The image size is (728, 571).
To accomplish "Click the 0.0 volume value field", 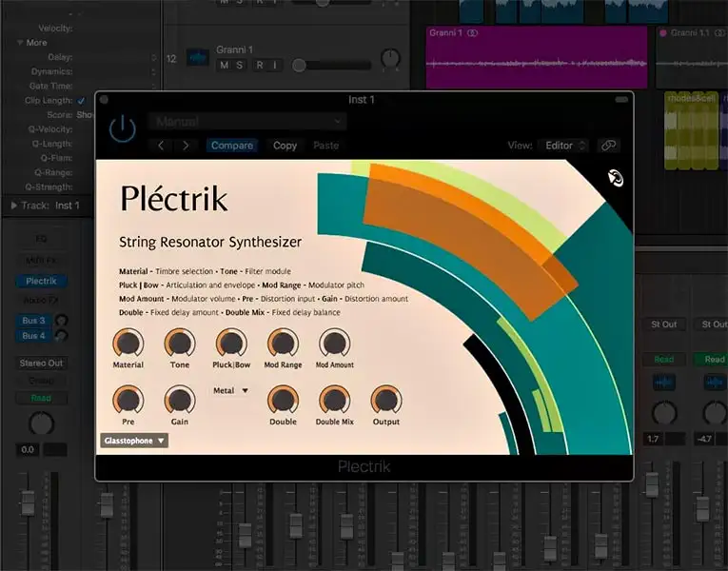I will [x=28, y=450].
